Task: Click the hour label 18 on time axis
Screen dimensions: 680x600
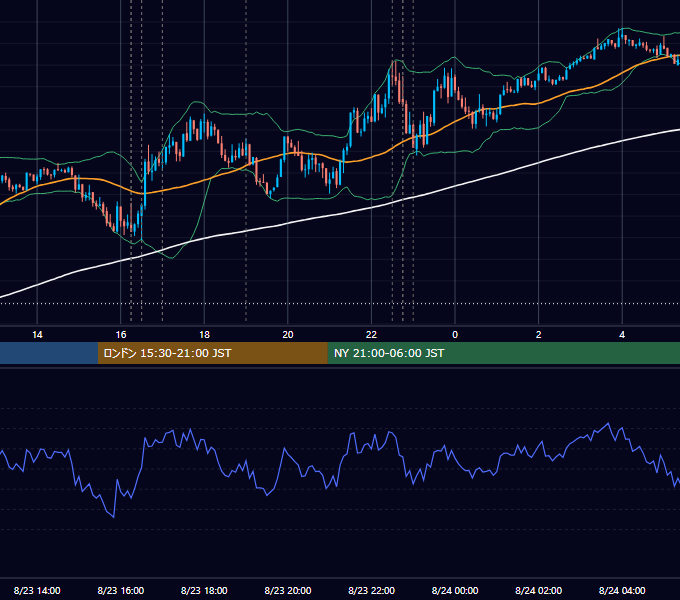Action: pyautogui.click(x=204, y=335)
